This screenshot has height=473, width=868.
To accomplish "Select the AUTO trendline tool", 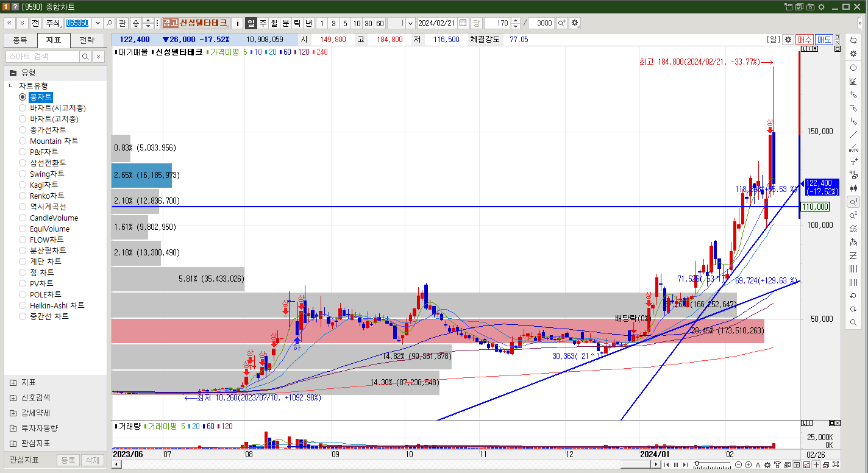I will 853,149.
